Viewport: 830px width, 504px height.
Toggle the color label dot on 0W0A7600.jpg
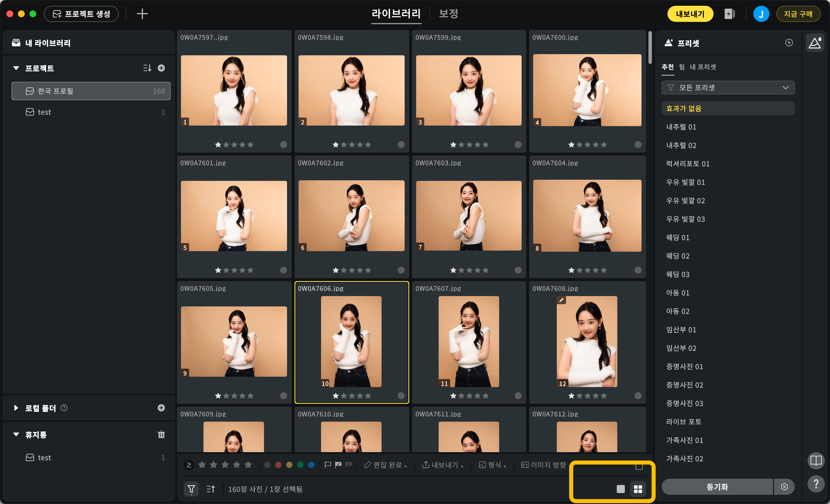638,145
